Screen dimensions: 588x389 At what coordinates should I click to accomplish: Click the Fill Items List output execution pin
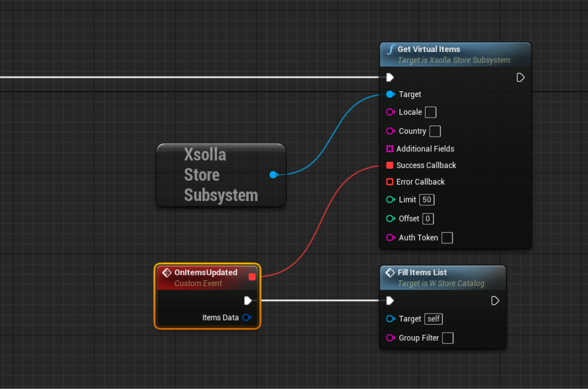click(495, 300)
